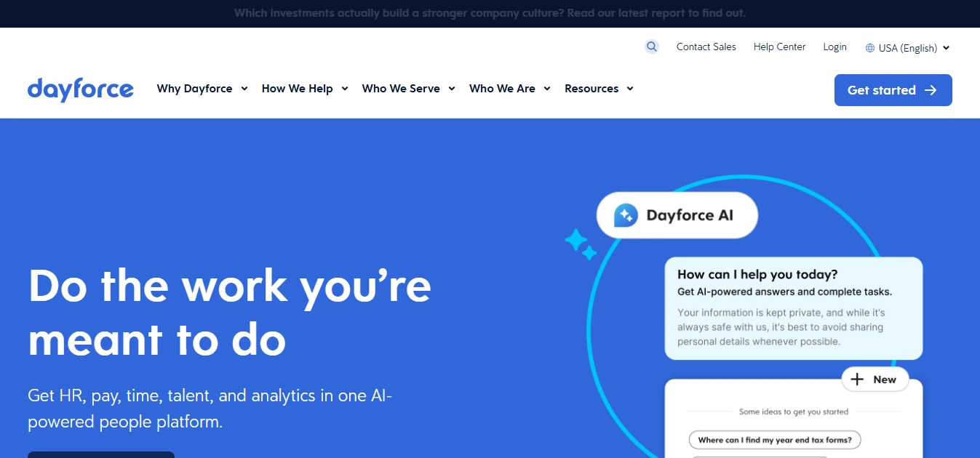
Task: Expand the Who We Serve chevron
Action: click(452, 89)
